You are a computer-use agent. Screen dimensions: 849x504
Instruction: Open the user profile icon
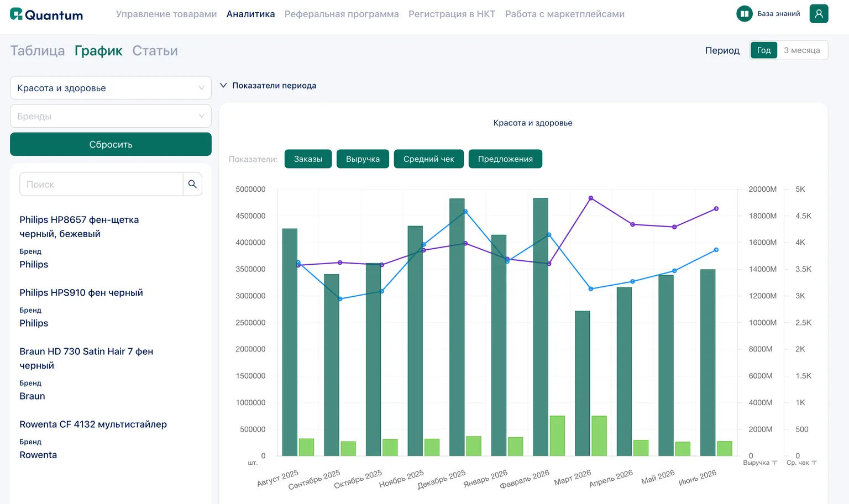tap(819, 14)
